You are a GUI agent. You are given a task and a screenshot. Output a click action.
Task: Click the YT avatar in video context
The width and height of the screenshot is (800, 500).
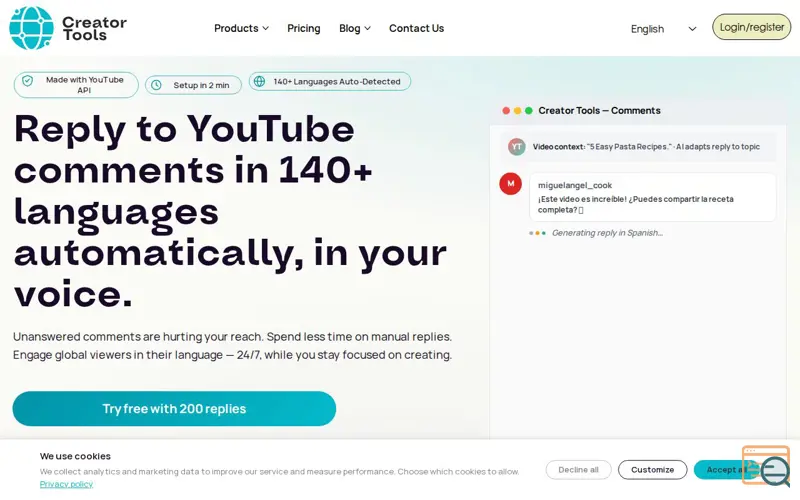coord(516,147)
